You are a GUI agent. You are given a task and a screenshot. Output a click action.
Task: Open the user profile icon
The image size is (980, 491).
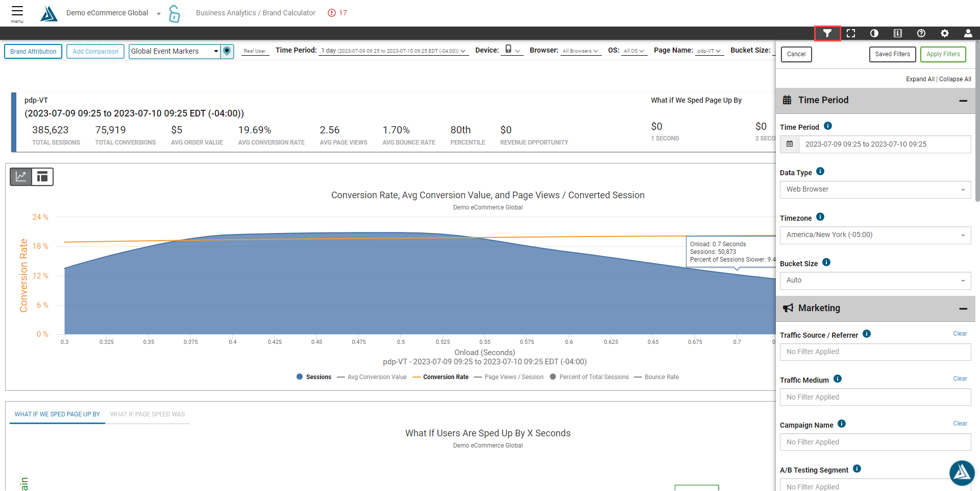pyautogui.click(x=968, y=33)
